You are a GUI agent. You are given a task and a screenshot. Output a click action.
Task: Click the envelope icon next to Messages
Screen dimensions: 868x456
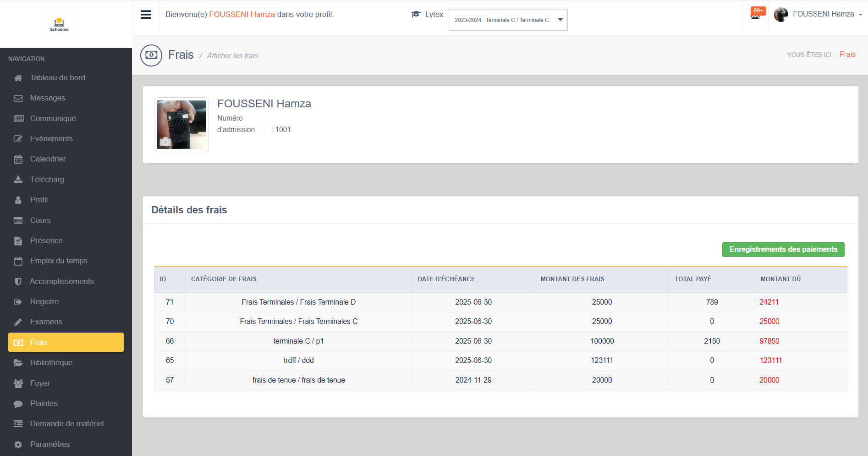pyautogui.click(x=18, y=98)
